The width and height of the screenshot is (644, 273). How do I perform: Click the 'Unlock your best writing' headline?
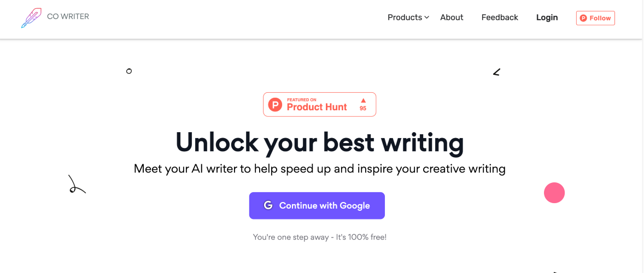(319, 142)
